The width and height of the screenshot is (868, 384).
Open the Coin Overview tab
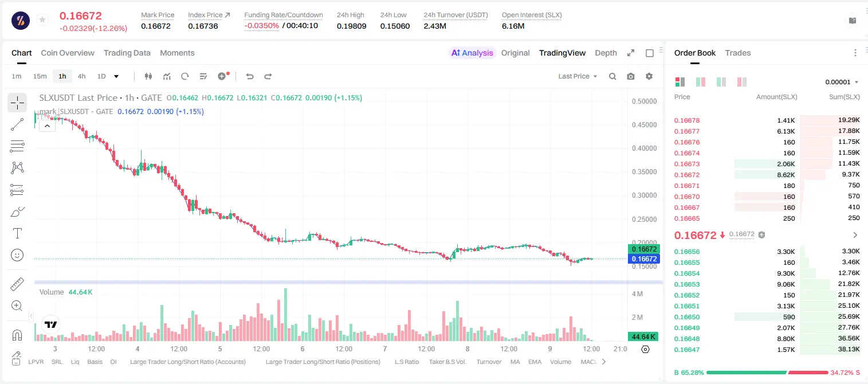(68, 53)
